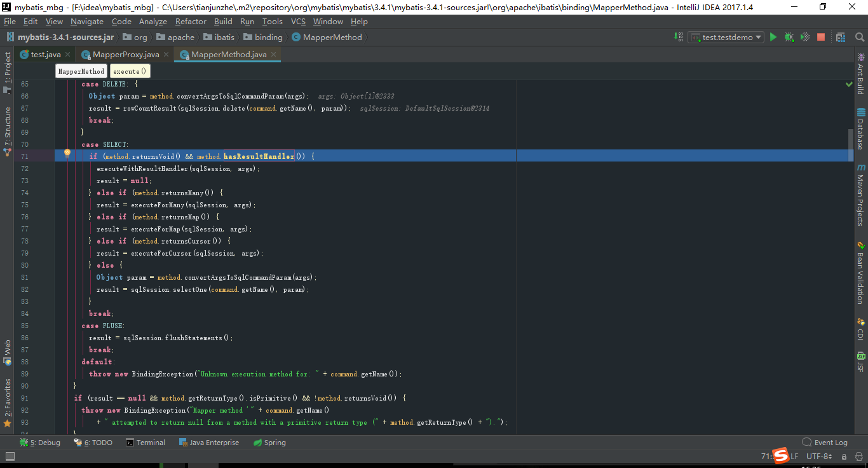Open the search everywhere magnifier icon
This screenshot has width=868, height=468.
click(860, 37)
